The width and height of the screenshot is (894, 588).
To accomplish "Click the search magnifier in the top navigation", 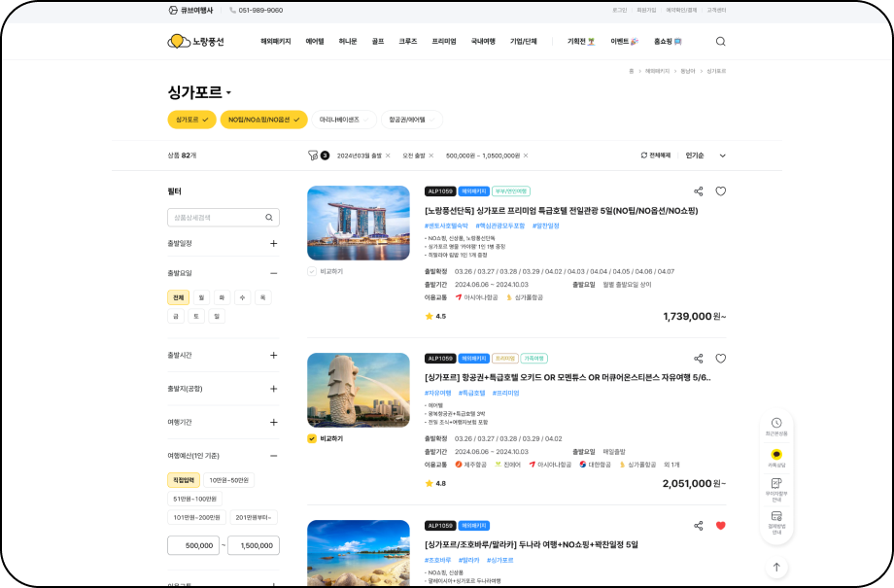I will [720, 42].
